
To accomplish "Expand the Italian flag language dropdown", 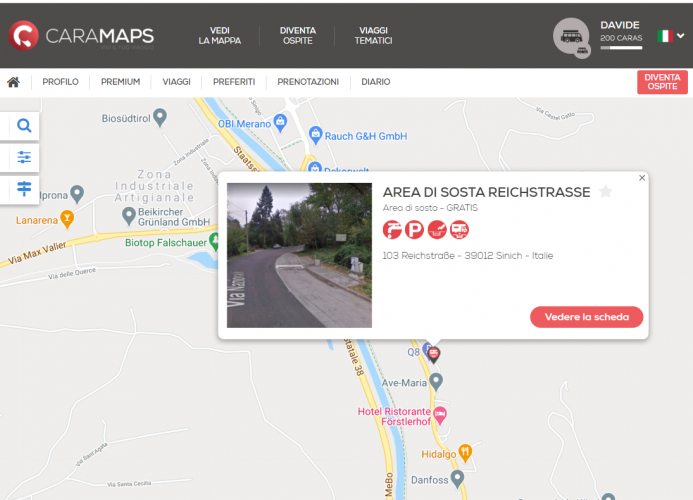I will point(671,36).
